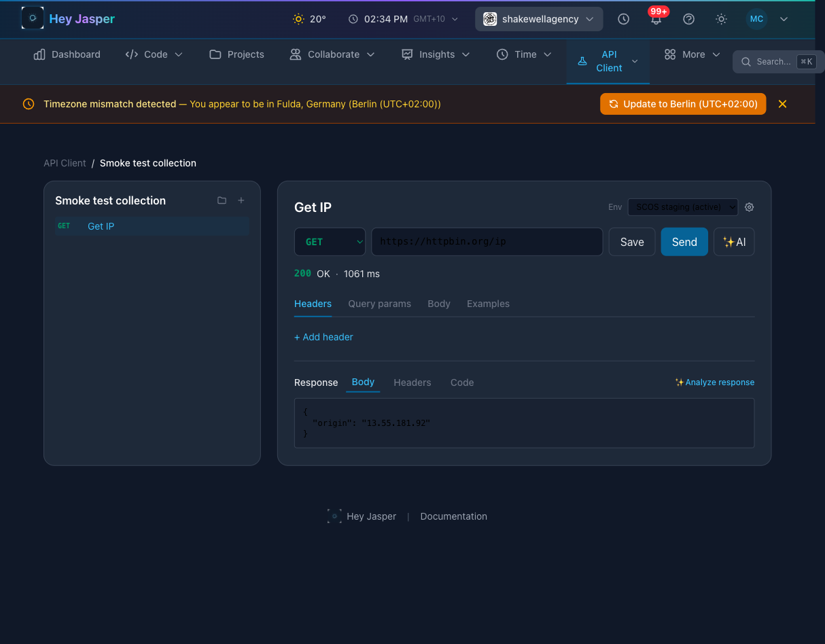825x644 pixels.
Task: Open the Code menu
Action: (x=154, y=54)
